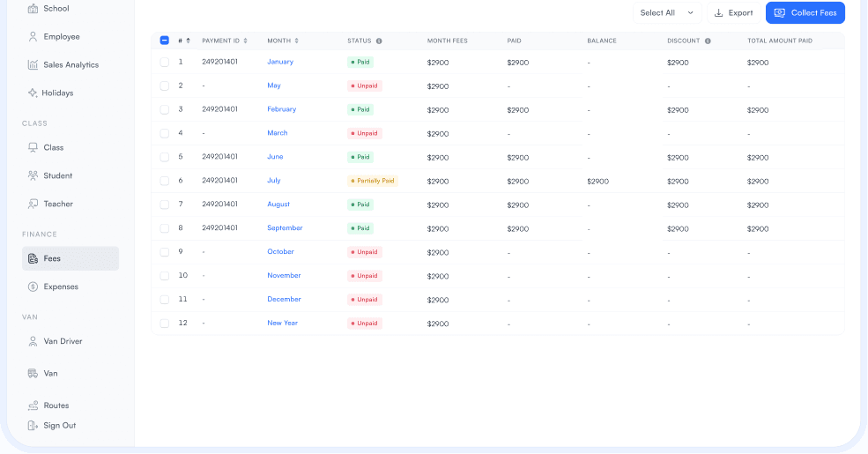This screenshot has width=868, height=454.
Task: Toggle the header select-all checkbox
Action: tap(165, 41)
